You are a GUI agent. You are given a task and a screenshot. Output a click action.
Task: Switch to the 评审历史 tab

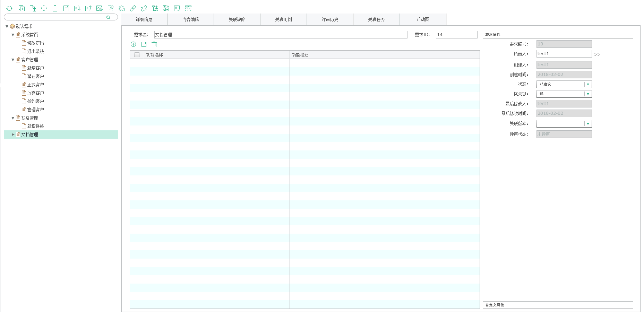[330, 19]
